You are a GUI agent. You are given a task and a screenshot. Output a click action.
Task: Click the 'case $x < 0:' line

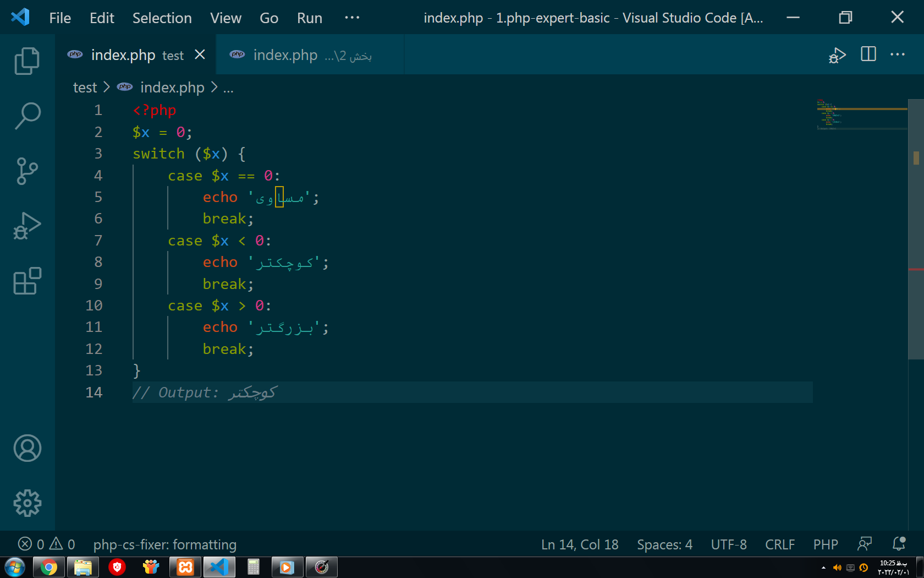219,241
